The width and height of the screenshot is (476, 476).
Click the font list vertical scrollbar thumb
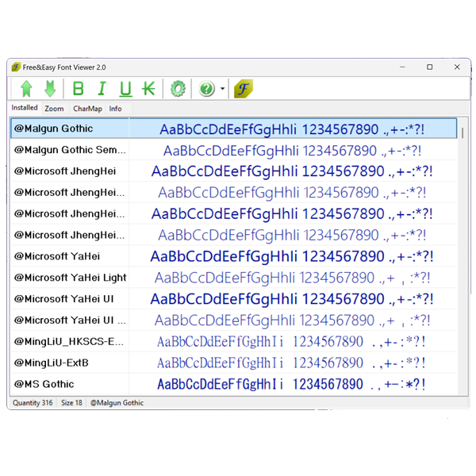coord(463,132)
